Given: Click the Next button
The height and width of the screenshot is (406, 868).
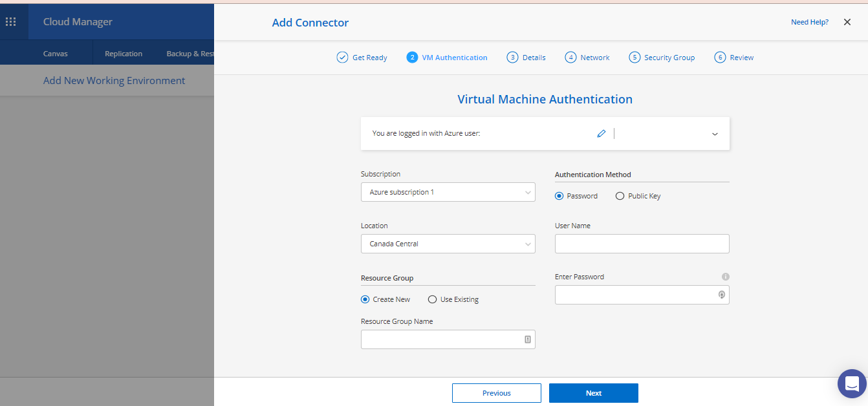Looking at the screenshot, I should point(593,393).
